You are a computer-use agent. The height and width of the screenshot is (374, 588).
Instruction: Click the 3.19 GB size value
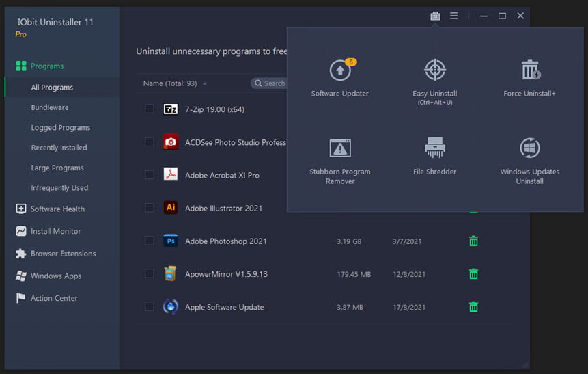[x=349, y=241]
